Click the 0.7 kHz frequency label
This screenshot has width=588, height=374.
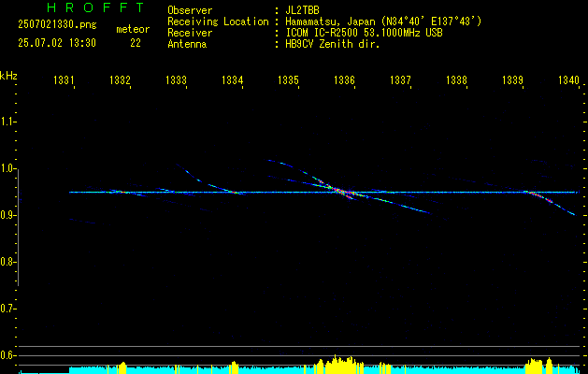click(x=7, y=309)
